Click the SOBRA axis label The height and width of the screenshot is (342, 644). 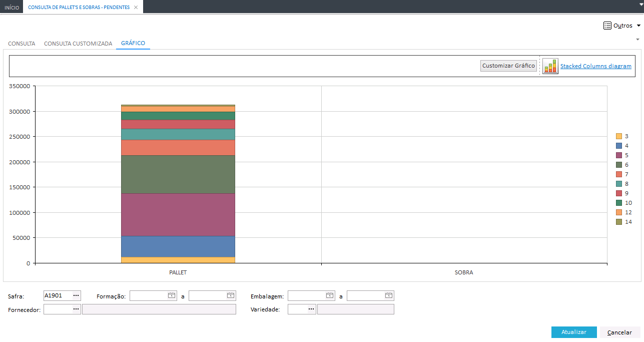[x=464, y=273]
